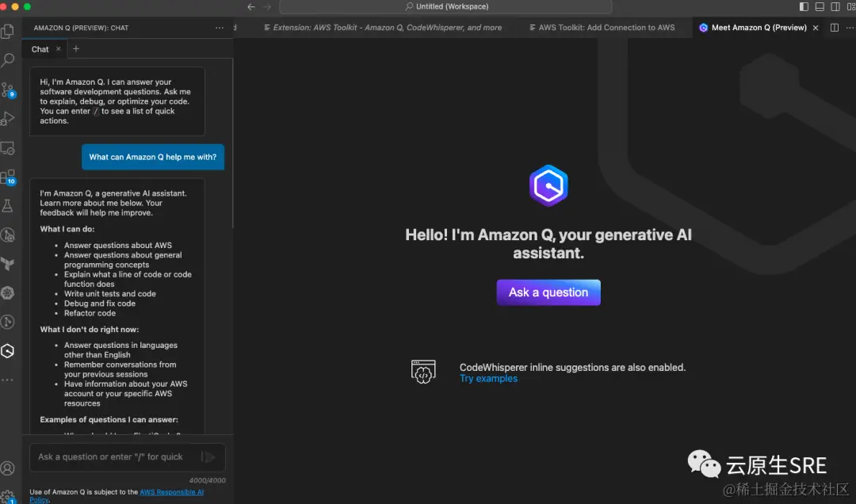Go forward with the right arrow in title bar

(x=267, y=6)
